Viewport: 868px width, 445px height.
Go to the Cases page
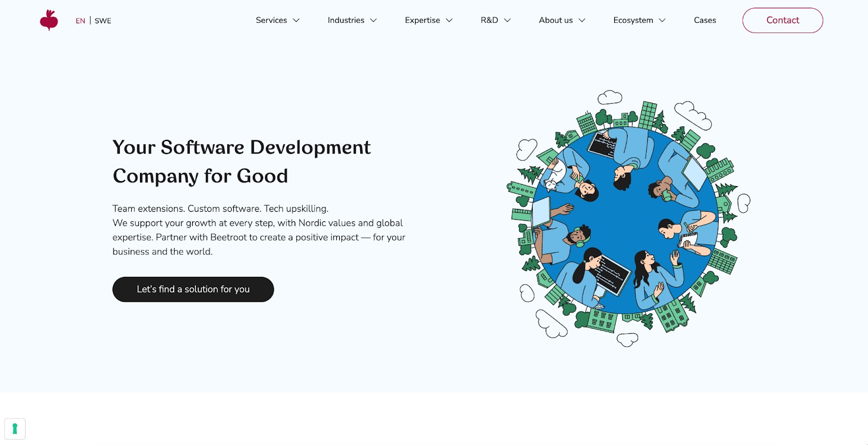(x=705, y=20)
